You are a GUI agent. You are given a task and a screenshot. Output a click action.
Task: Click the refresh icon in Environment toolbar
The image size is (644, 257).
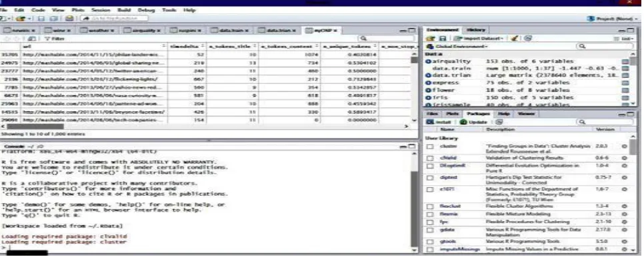click(x=528, y=38)
